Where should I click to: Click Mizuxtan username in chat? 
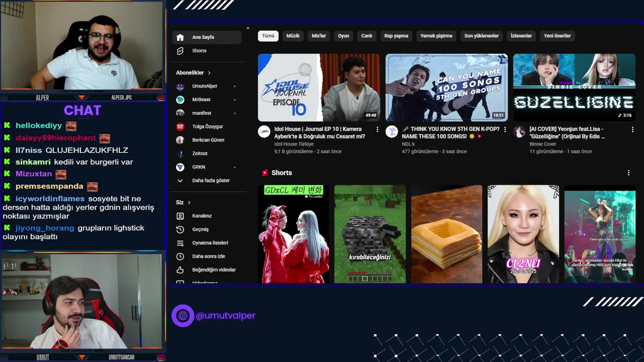34,174
